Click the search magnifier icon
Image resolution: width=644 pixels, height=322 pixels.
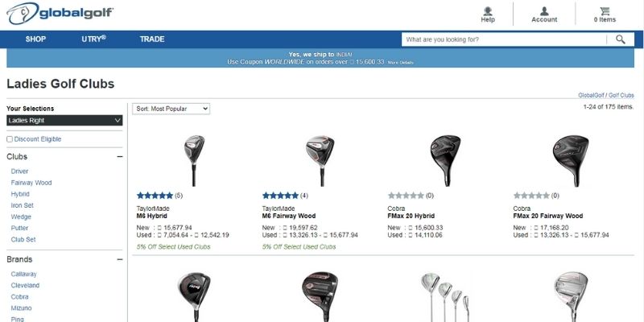tap(620, 39)
